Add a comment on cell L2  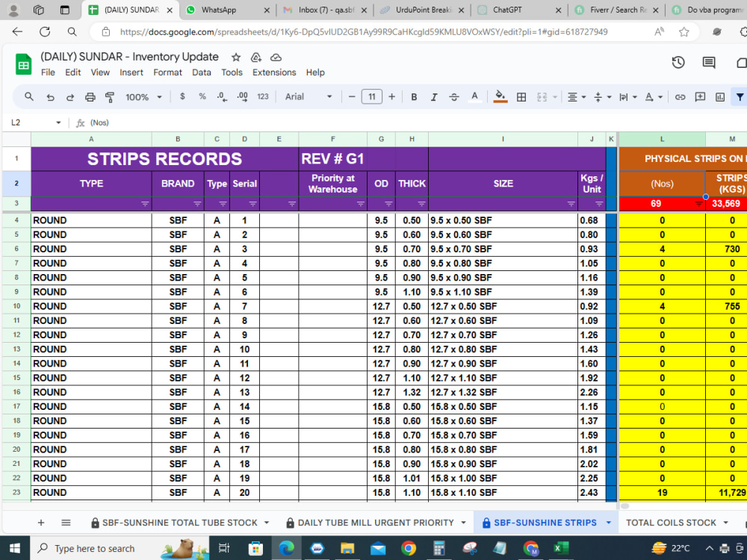pos(699,97)
